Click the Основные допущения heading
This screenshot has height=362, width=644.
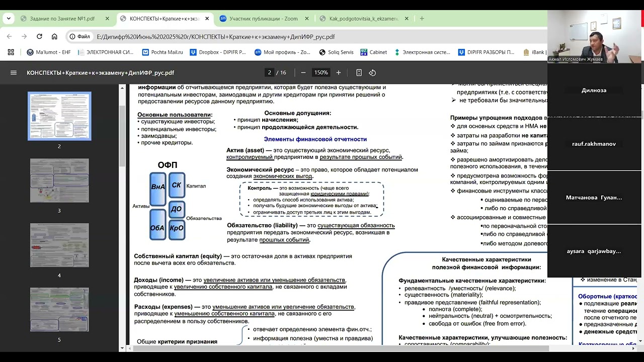[x=298, y=113]
